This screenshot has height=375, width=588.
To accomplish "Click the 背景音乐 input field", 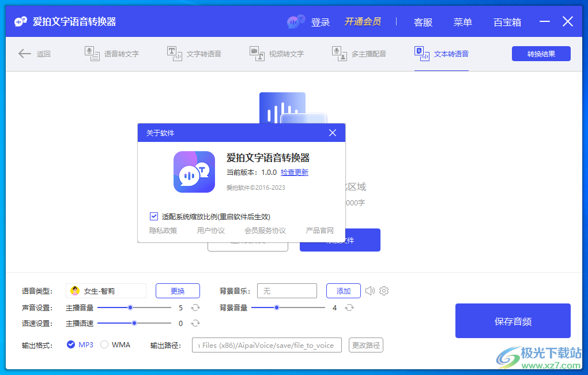I will (x=287, y=291).
